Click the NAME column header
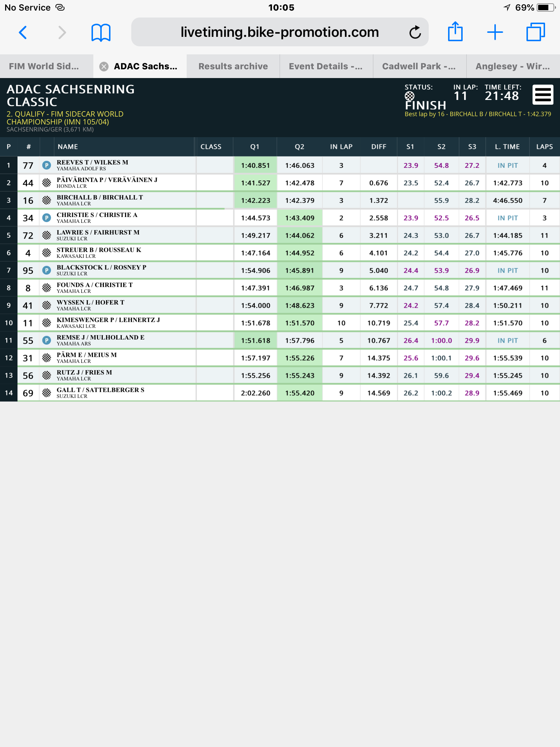 pyautogui.click(x=68, y=147)
